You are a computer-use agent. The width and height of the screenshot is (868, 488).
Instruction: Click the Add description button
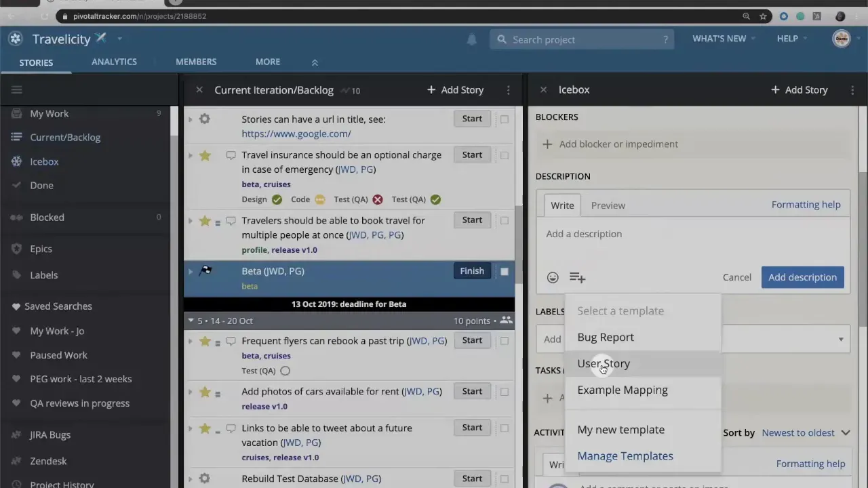(x=802, y=277)
